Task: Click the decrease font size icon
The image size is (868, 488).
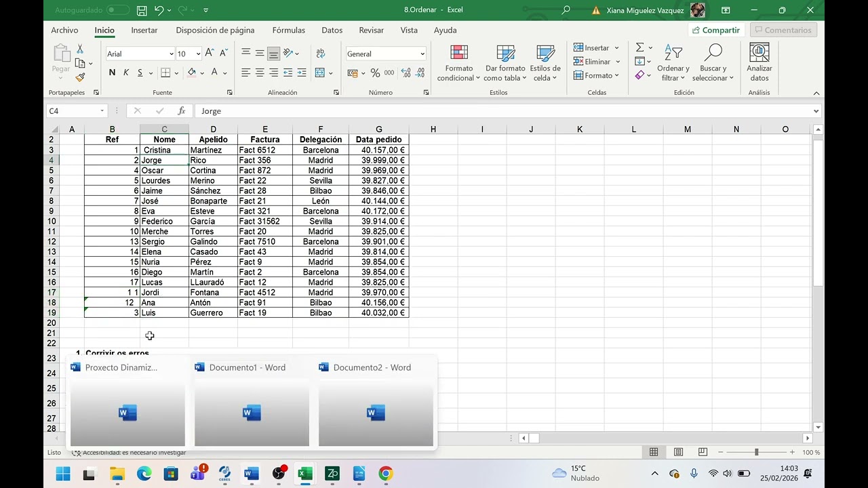Action: (223, 53)
